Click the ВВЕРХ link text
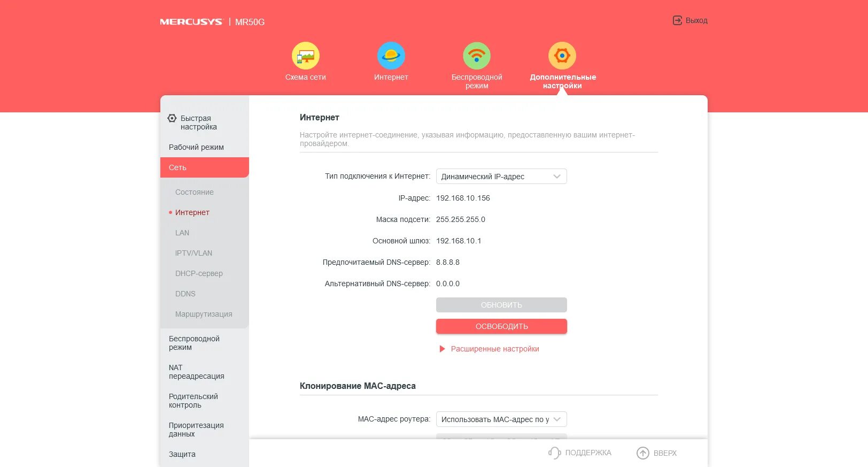The height and width of the screenshot is (467, 868). pyautogui.click(x=665, y=453)
